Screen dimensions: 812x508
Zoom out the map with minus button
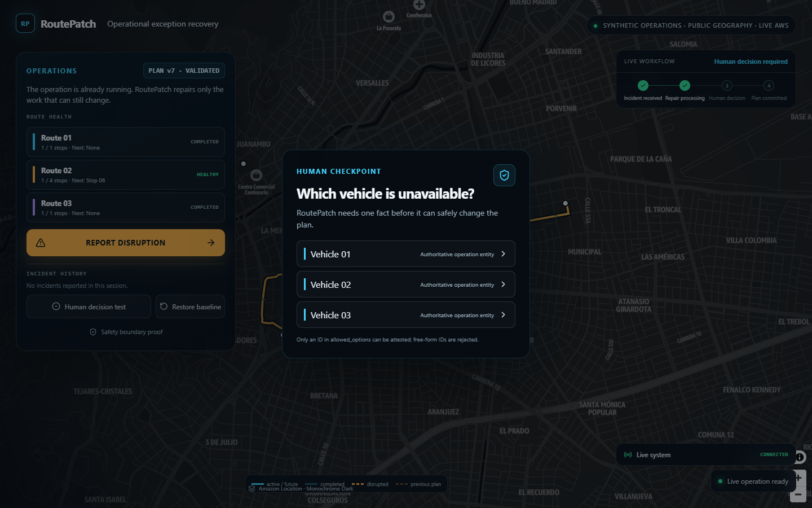[798, 494]
